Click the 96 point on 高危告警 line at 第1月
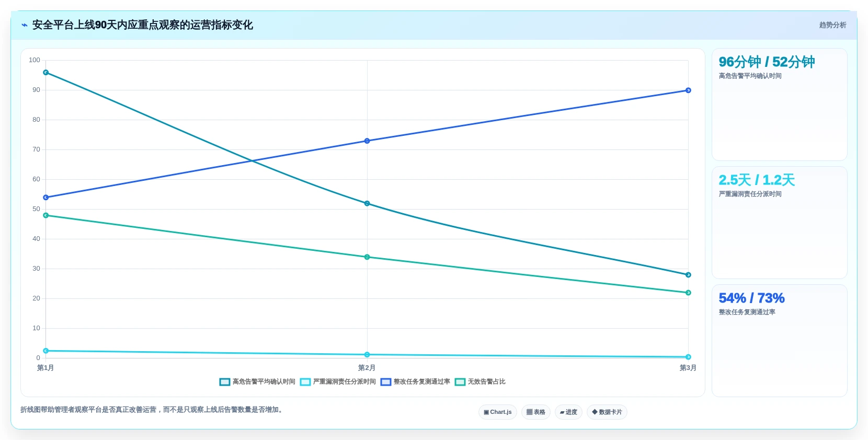Viewport: 868px width, 440px height. (x=46, y=73)
